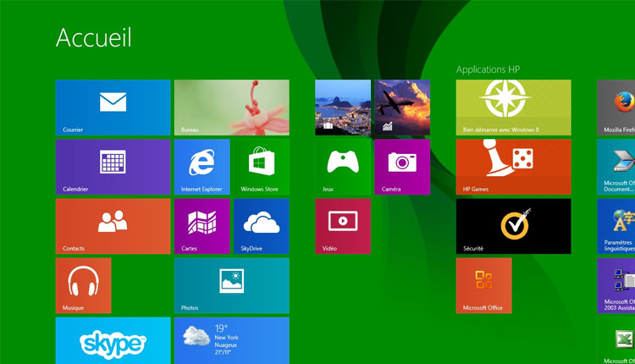Open the Contacts tile
This screenshot has height=364, width=635.
[x=113, y=226]
